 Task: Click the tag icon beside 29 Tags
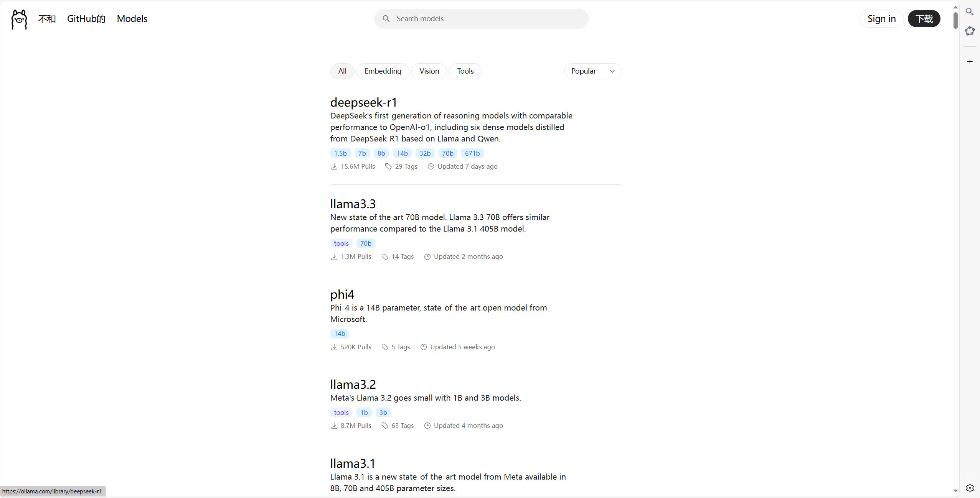pyautogui.click(x=388, y=167)
